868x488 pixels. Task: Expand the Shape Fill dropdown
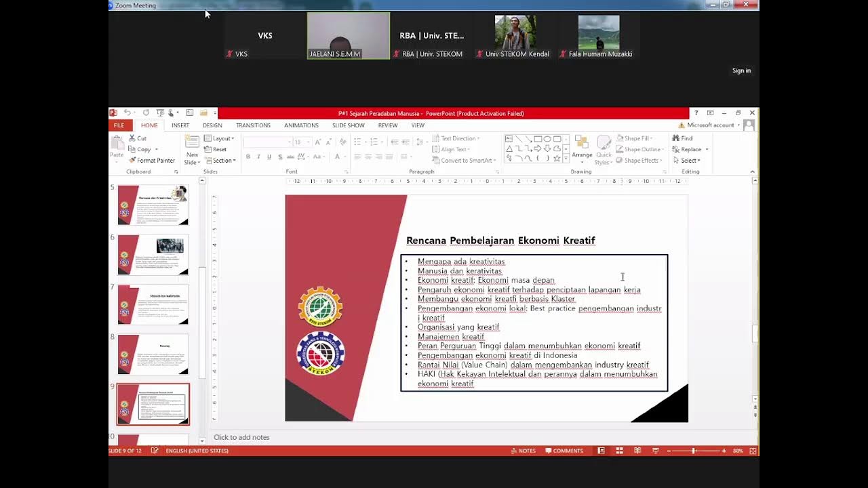pyautogui.click(x=635, y=138)
